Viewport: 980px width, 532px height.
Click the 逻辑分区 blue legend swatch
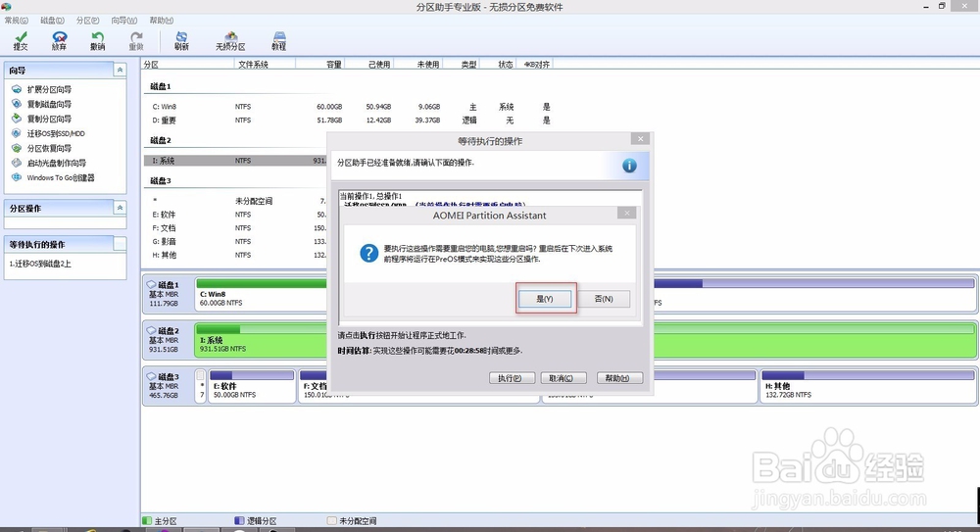coord(239,521)
